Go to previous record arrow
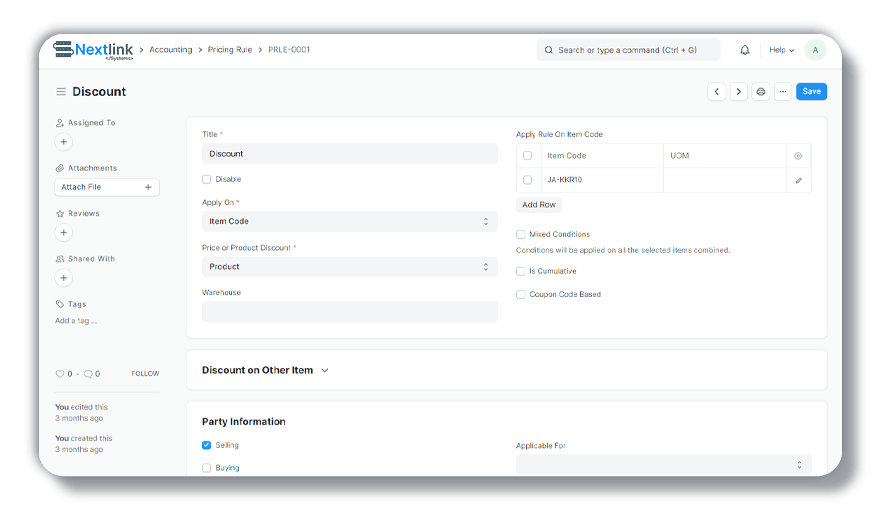 716,92
